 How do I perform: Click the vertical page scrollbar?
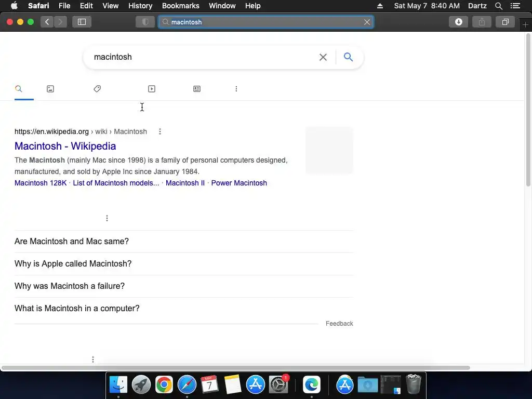pos(528,110)
